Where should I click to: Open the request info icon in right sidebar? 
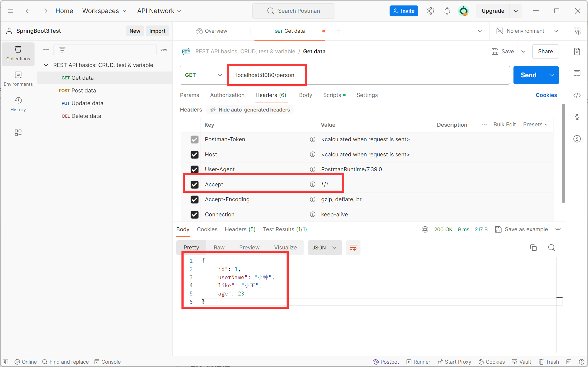(577, 139)
